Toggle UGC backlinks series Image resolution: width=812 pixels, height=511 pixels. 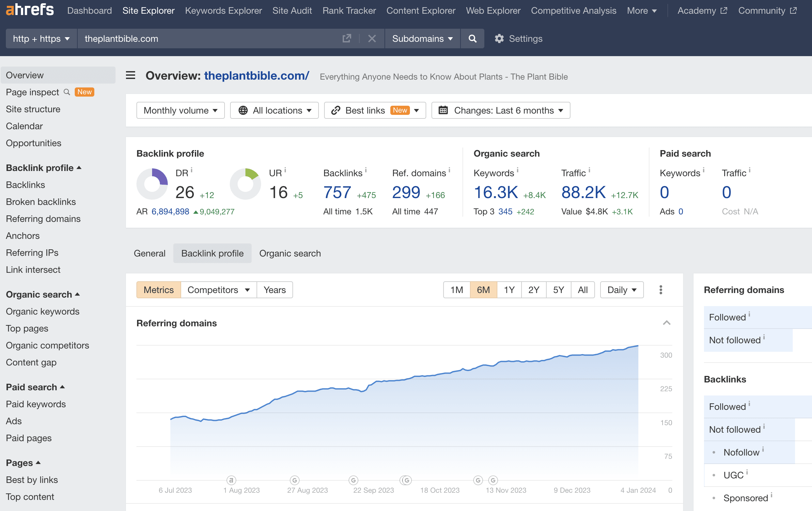coord(757,475)
